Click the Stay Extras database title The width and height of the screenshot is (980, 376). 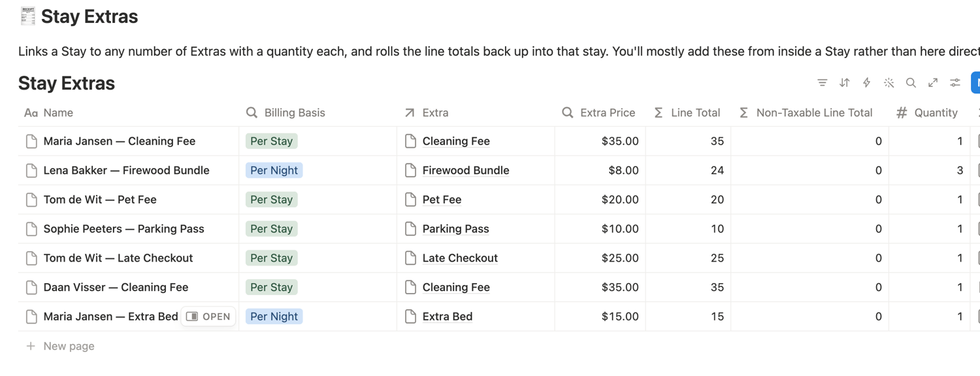(67, 83)
